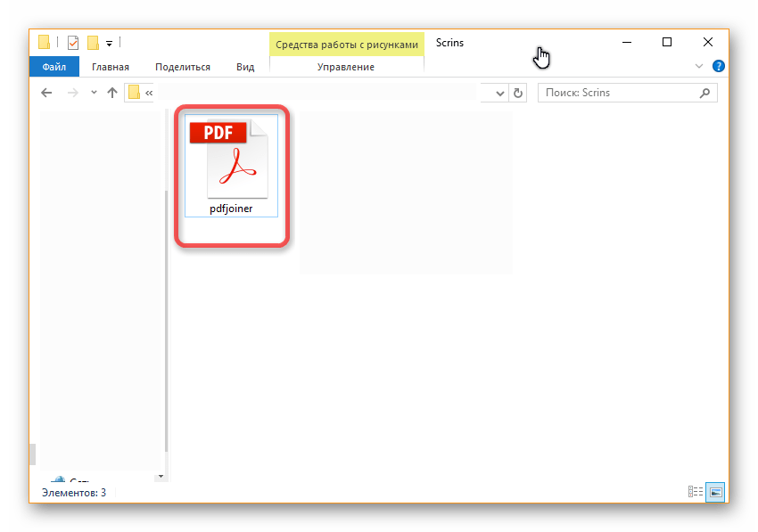Switch to details list view
This screenshot has height=532, width=758.
click(x=696, y=492)
